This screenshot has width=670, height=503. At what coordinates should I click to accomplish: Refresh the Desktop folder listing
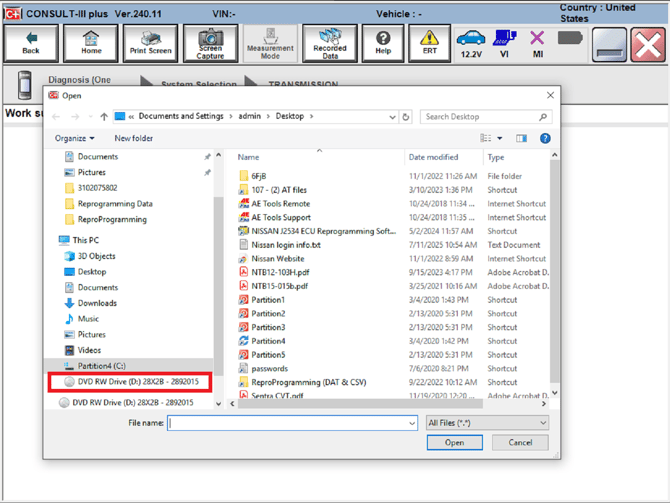pos(406,117)
